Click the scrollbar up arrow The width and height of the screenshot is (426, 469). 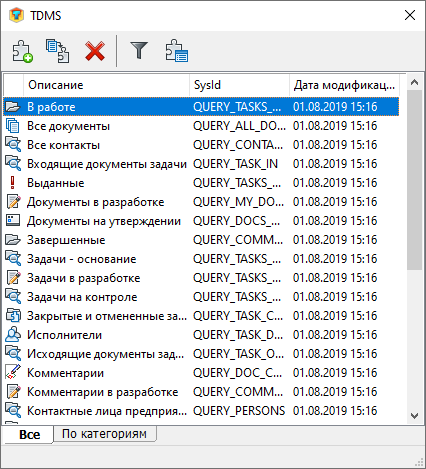tap(414, 82)
